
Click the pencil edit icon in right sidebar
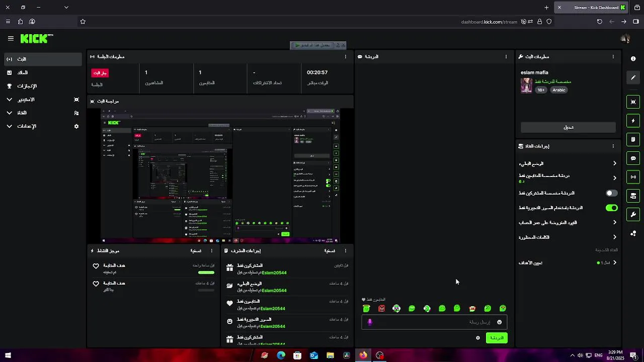pos(633,77)
